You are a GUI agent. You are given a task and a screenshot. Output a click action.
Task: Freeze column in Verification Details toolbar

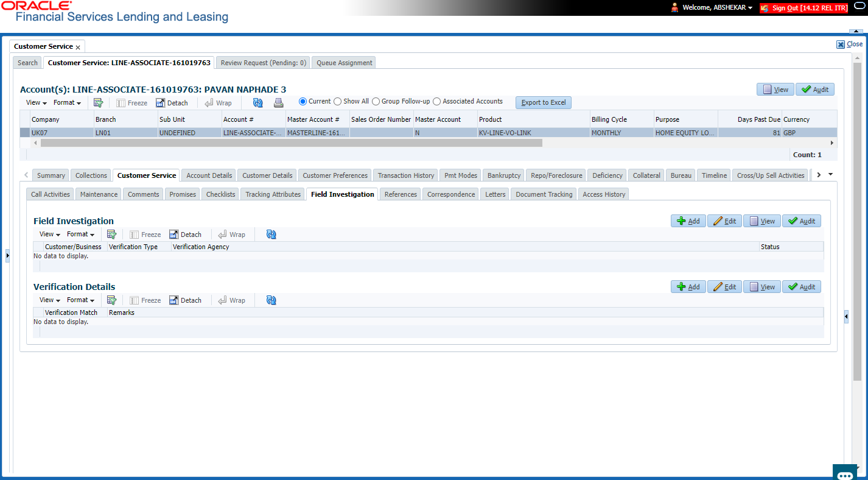pyautogui.click(x=145, y=300)
